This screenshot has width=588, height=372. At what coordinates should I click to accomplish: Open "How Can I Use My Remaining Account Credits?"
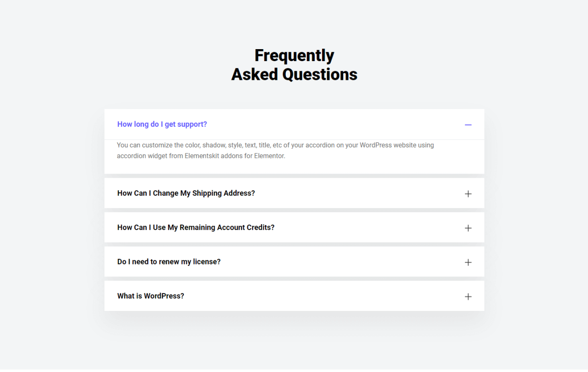coord(196,228)
